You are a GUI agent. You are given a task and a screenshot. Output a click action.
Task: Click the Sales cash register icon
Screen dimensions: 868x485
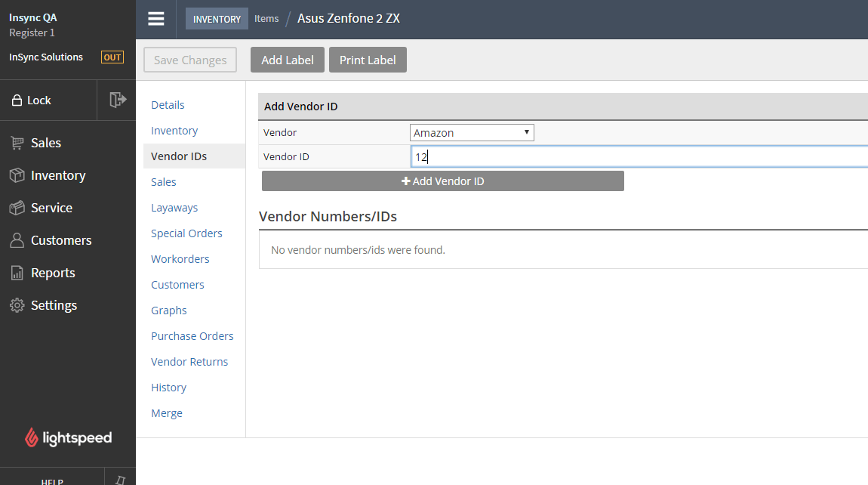(x=17, y=143)
